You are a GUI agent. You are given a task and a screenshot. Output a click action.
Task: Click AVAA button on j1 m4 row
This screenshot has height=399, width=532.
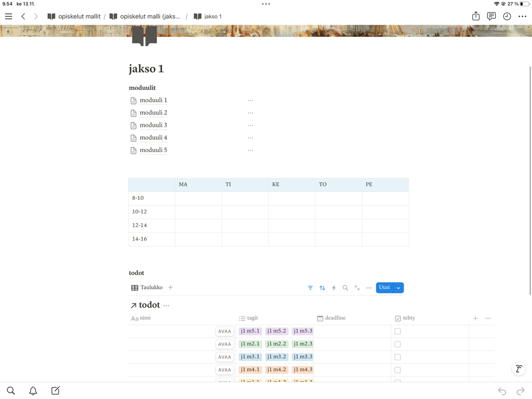click(224, 370)
